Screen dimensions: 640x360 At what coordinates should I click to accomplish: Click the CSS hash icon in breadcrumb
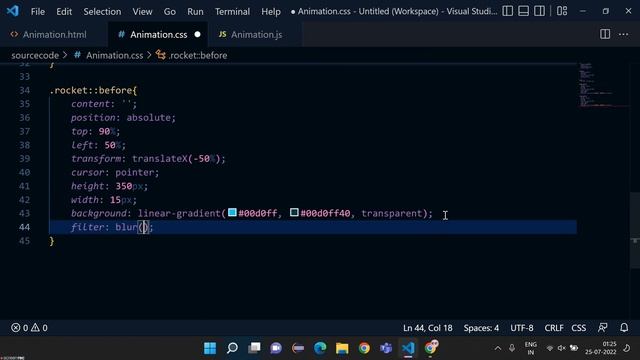click(x=77, y=55)
